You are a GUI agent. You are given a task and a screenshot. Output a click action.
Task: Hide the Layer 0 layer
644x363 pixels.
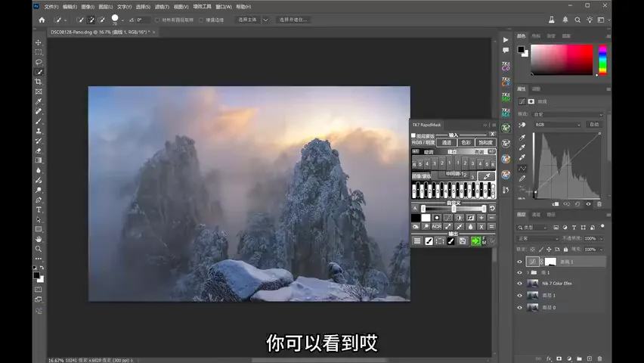[x=519, y=308]
